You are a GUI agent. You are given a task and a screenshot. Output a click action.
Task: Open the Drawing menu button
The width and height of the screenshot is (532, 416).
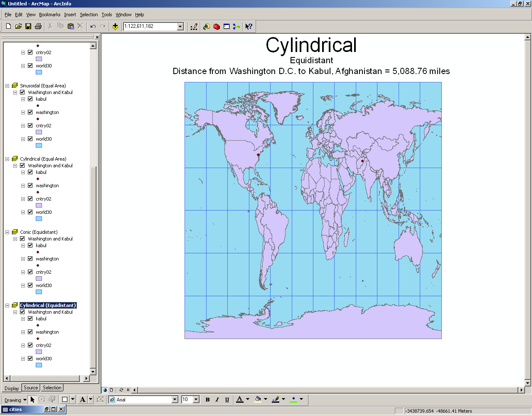click(15, 399)
